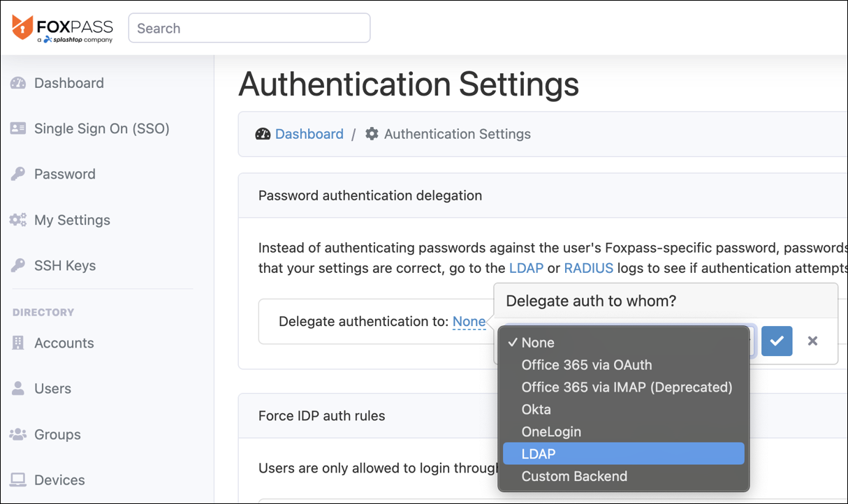Open Dashboard from the sidebar
The width and height of the screenshot is (848, 504).
69,83
